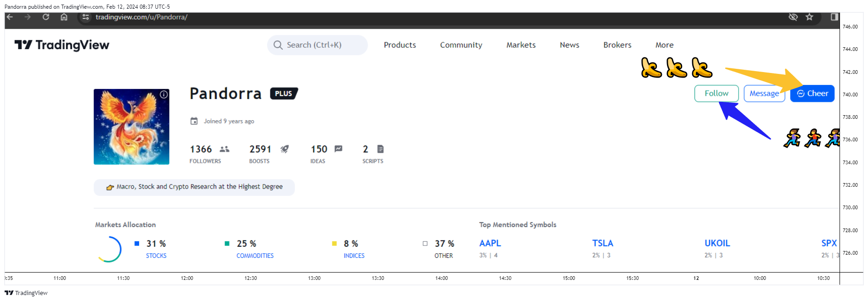This screenshot has height=301, width=868.
Task: Click the Markets Allocation heading
Action: point(125,224)
